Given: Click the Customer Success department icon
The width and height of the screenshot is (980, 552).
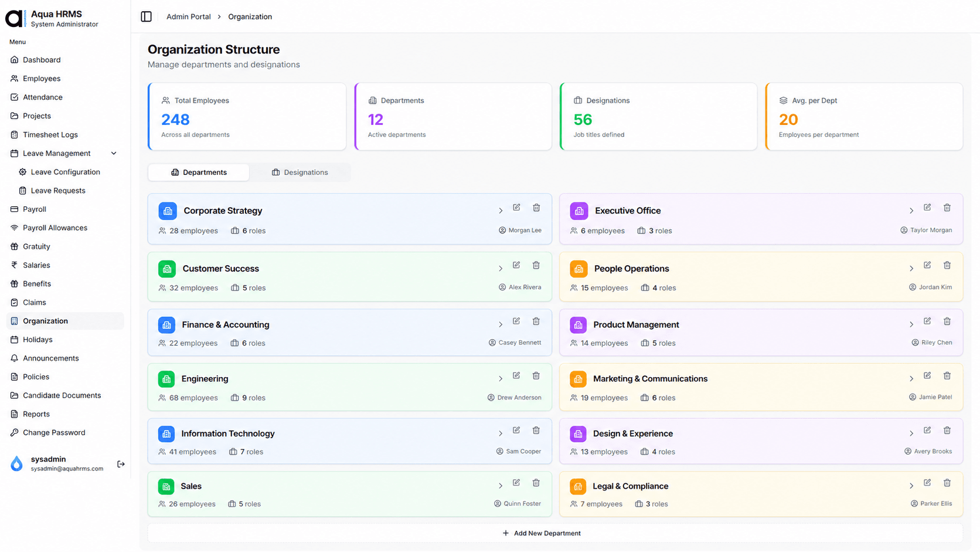Looking at the screenshot, I should [x=167, y=269].
